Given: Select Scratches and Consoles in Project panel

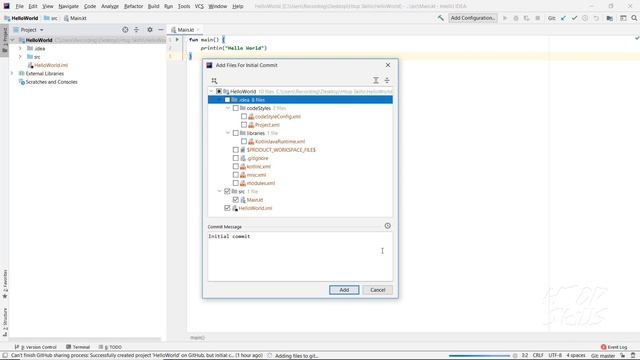Looking at the screenshot, I should (51, 82).
